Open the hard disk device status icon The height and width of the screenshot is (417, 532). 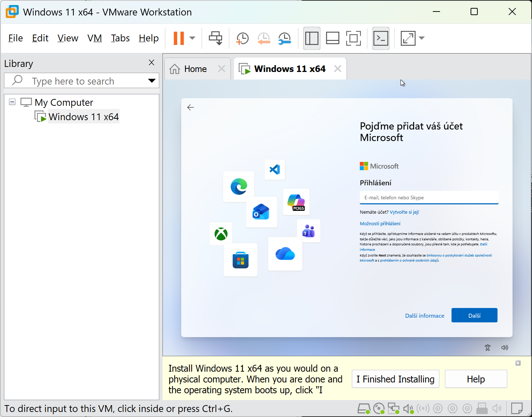point(364,408)
